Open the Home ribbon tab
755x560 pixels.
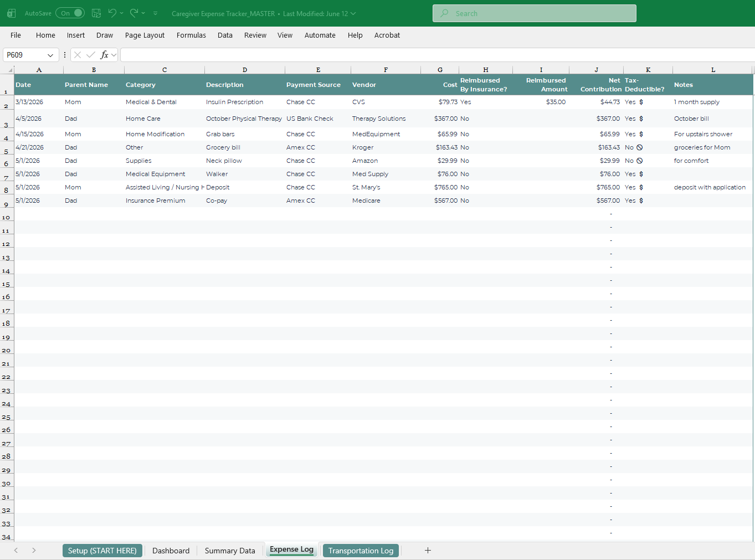click(45, 35)
